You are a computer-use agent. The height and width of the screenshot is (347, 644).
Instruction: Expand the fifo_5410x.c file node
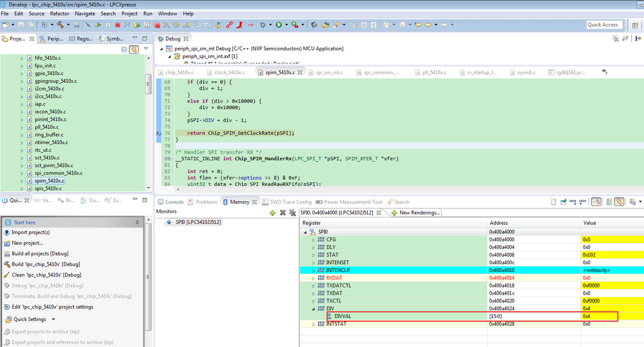click(23, 58)
